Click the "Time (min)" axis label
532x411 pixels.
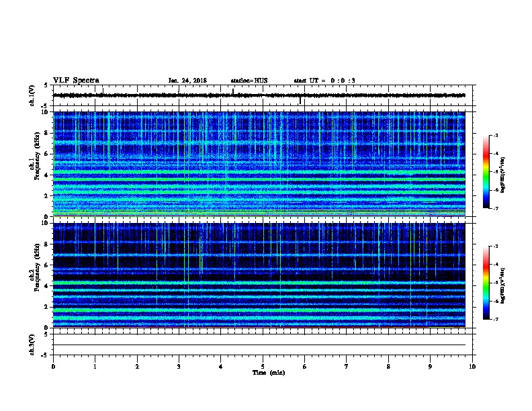point(269,373)
